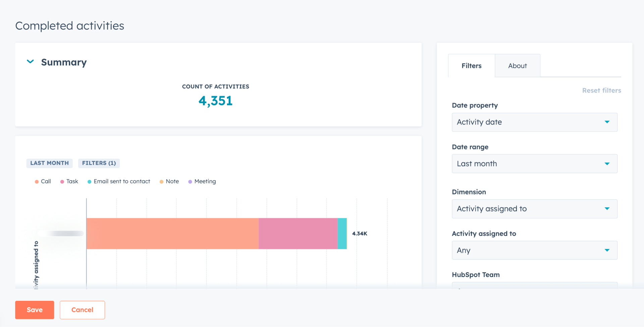Viewport: 644px width, 327px height.
Task: Toggle the Task series in the legend
Action: coord(69,181)
